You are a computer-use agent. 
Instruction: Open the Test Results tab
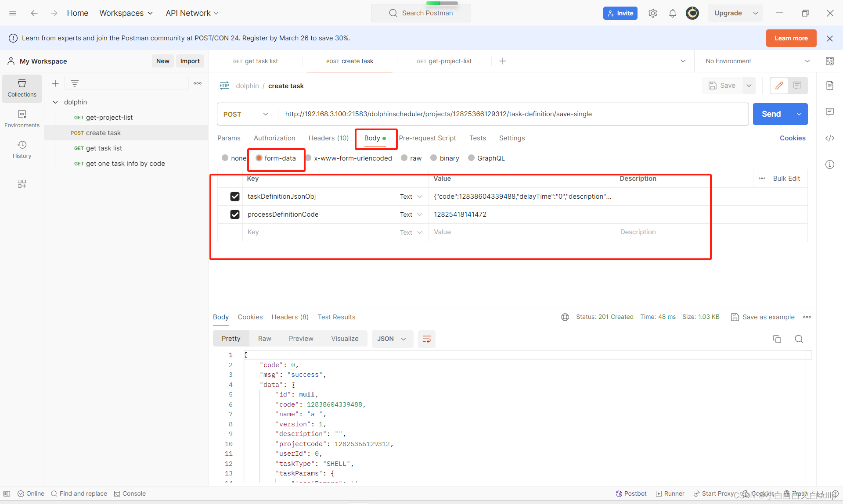[336, 317]
